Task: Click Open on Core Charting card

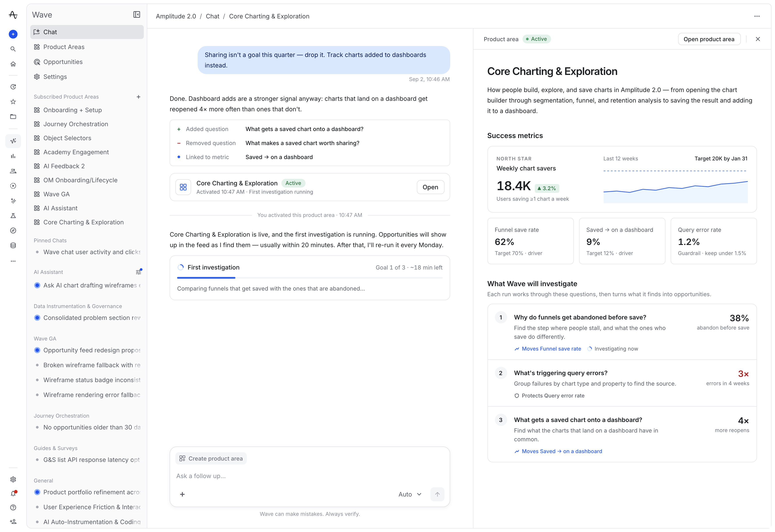Action: (430, 187)
